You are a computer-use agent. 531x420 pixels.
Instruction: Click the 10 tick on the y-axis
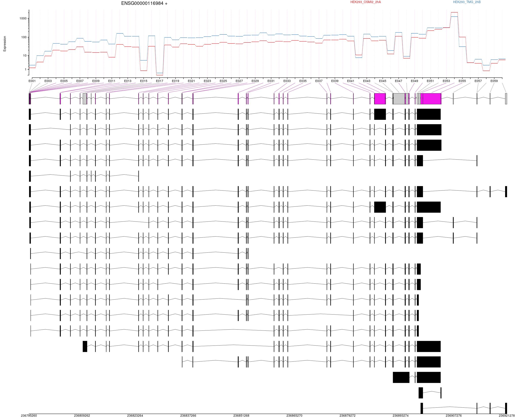[25, 55]
